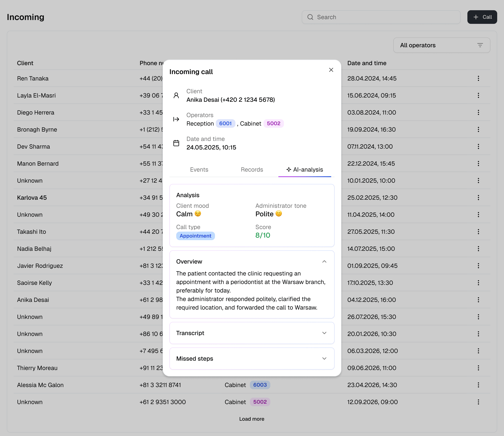Open the kebab menu on Alessia Mc Galon's row

click(x=478, y=385)
